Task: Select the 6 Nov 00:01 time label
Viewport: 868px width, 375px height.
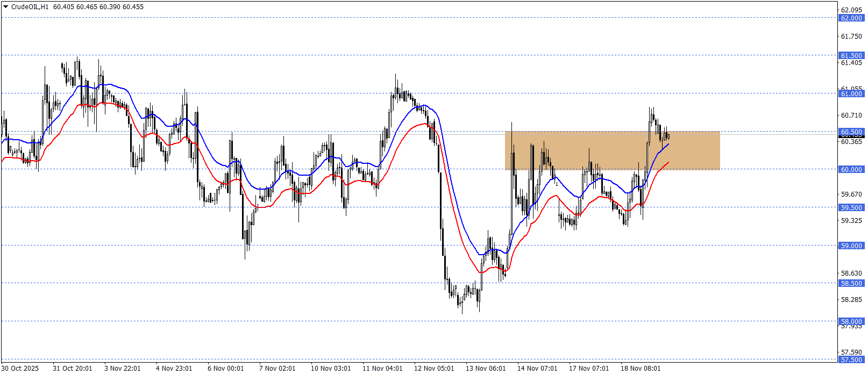Action: 225,368
